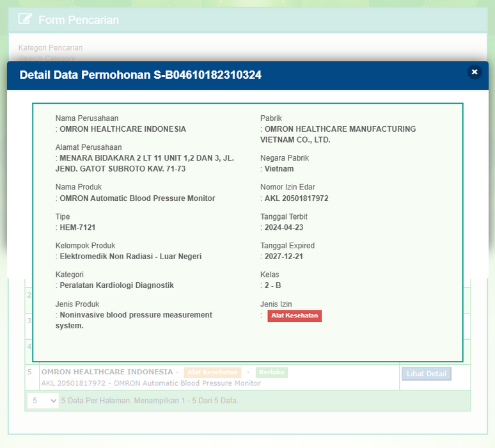
Task: Click the Tipe value HEM-7121
Action: [x=77, y=227]
